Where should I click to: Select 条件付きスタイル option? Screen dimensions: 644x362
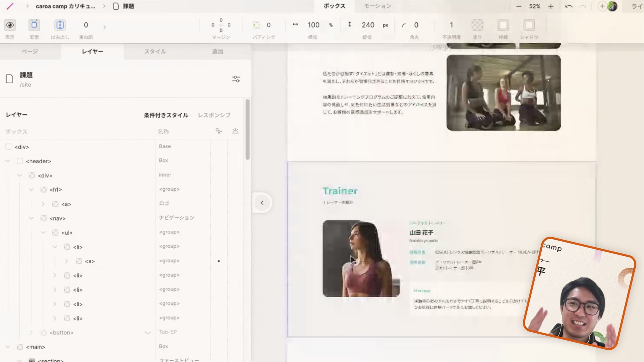166,115
